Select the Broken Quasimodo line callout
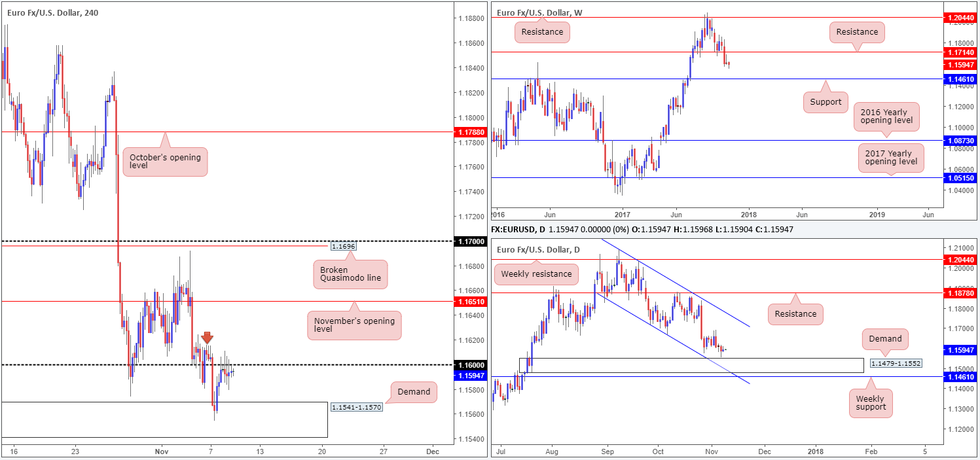This screenshot has height=460, width=980. (x=350, y=275)
